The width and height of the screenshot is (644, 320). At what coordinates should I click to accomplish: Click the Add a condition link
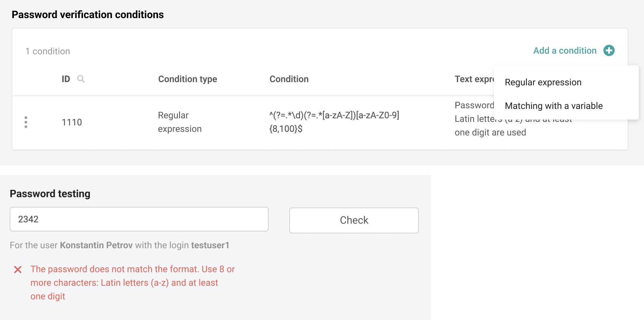click(565, 50)
